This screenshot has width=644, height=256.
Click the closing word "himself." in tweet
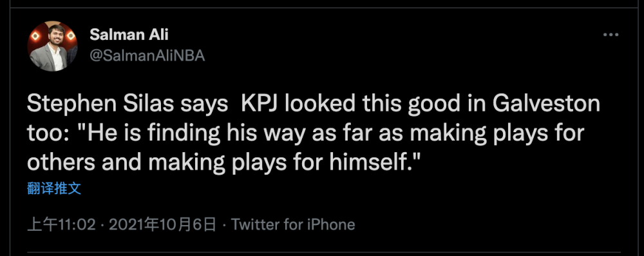point(373,162)
